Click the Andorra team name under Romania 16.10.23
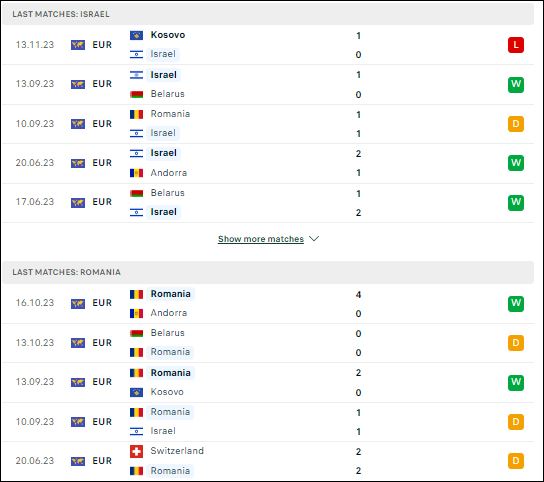Screen dimensions: 544x482 169,313
